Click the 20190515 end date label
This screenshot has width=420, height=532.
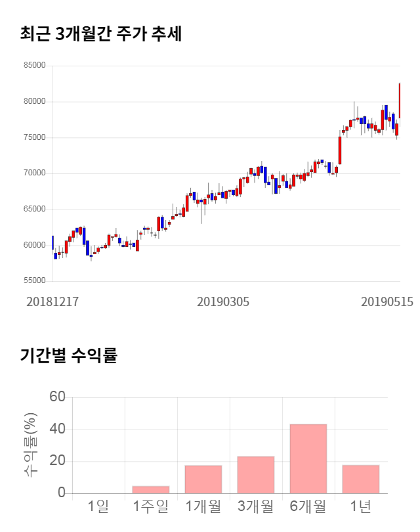[x=387, y=301]
